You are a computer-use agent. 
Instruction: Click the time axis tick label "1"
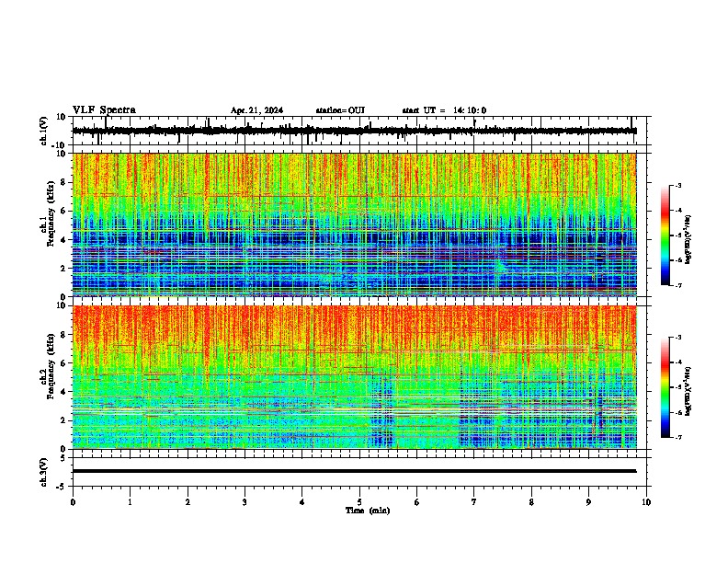(x=130, y=502)
